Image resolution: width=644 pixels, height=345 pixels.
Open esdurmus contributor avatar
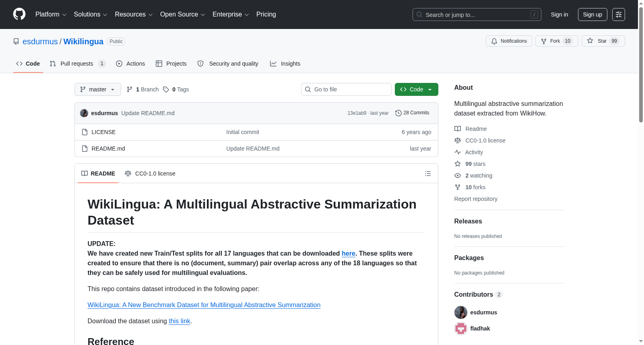click(461, 312)
